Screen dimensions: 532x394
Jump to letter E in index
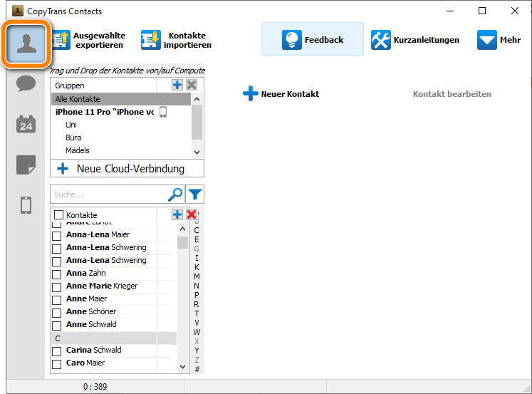click(197, 239)
